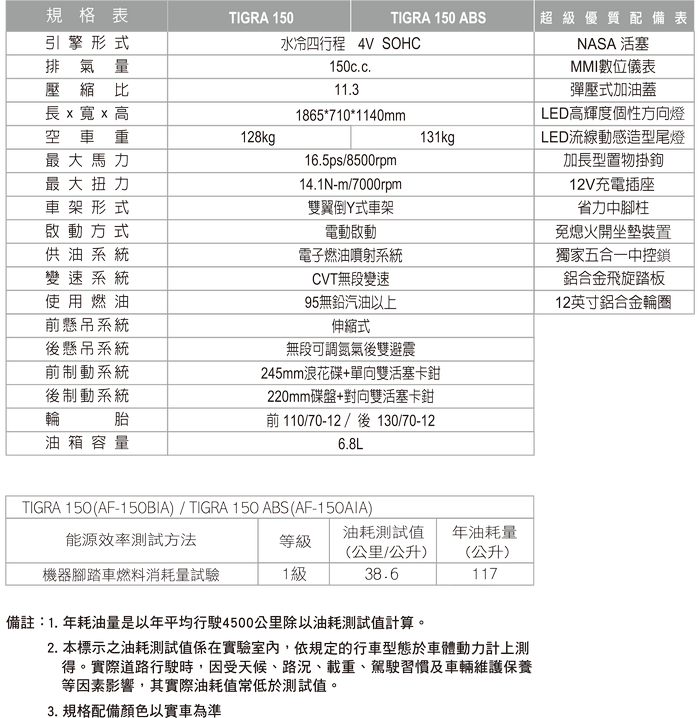Click the 供油系統 row label
The height and width of the screenshot is (718, 700).
pyautogui.click(x=87, y=255)
